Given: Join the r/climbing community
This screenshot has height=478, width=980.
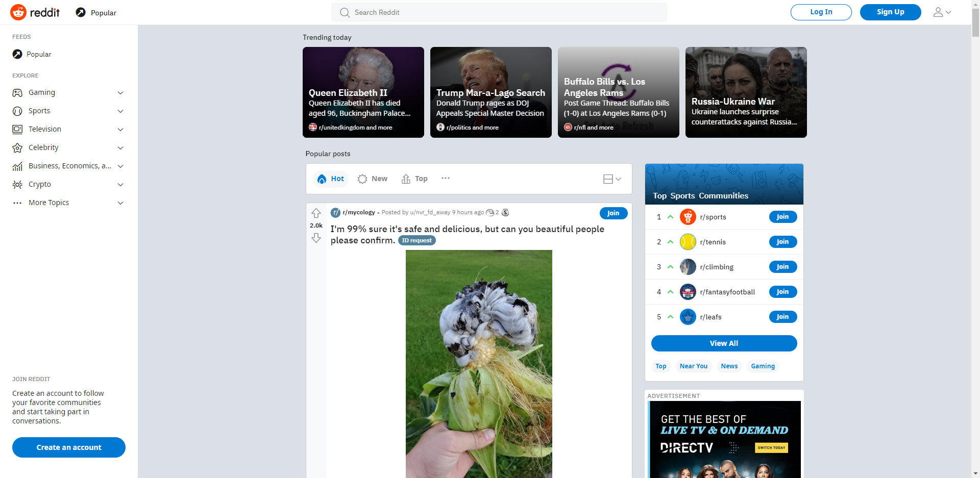Looking at the screenshot, I should tap(783, 267).
